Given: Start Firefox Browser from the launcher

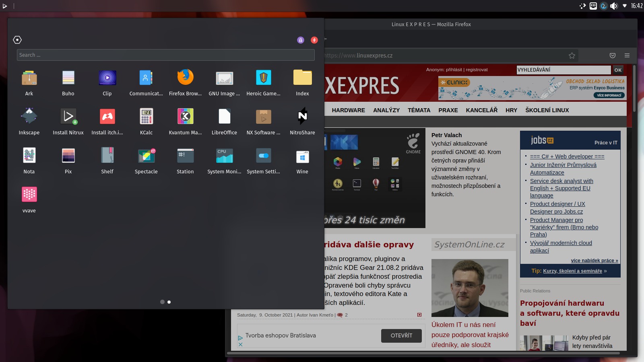Looking at the screenshot, I should click(x=185, y=83).
